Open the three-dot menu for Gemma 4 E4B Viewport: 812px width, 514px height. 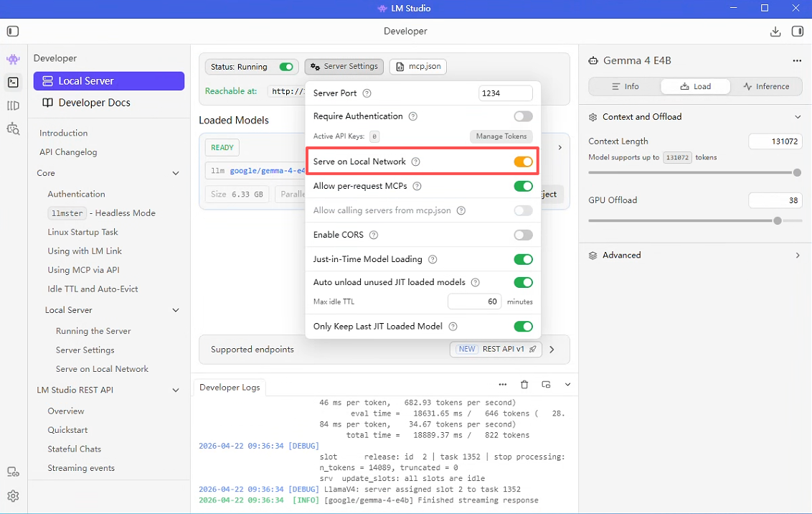click(796, 61)
